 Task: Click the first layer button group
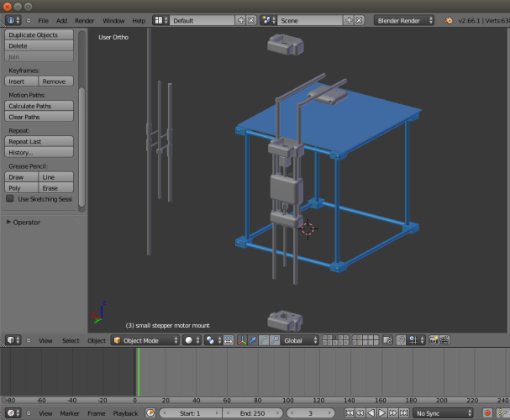pos(335,340)
